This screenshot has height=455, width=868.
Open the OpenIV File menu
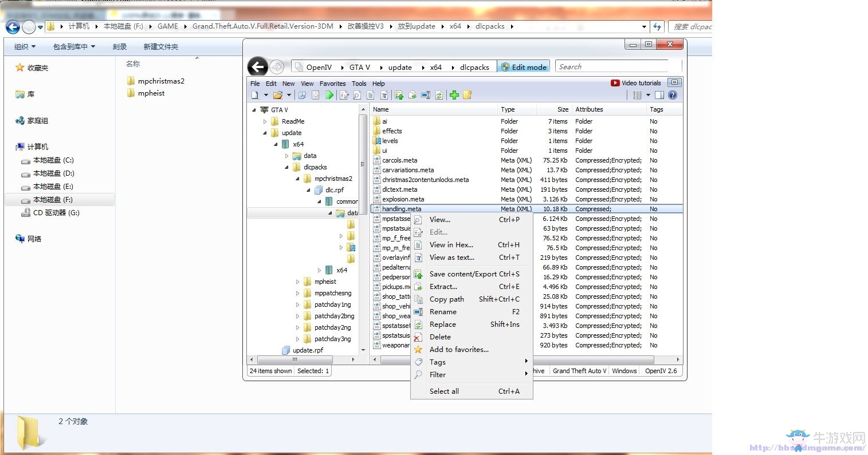point(255,84)
